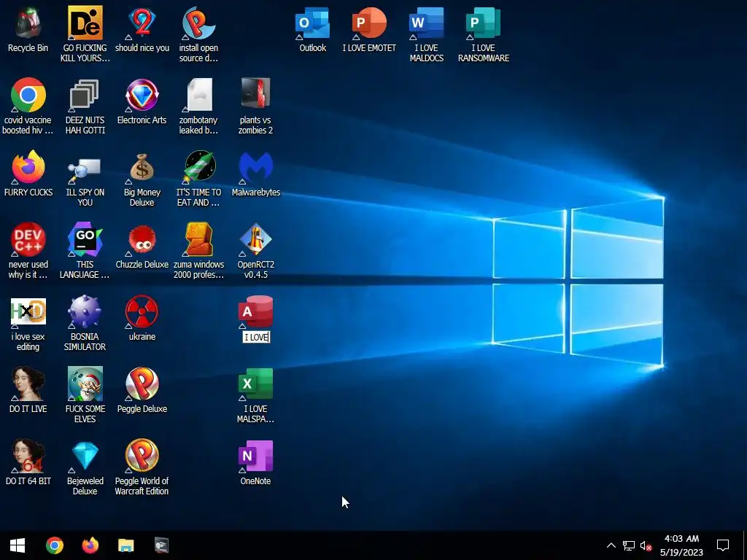Select the Microsoft Access desktop icon
747x560 pixels.
coord(256,312)
